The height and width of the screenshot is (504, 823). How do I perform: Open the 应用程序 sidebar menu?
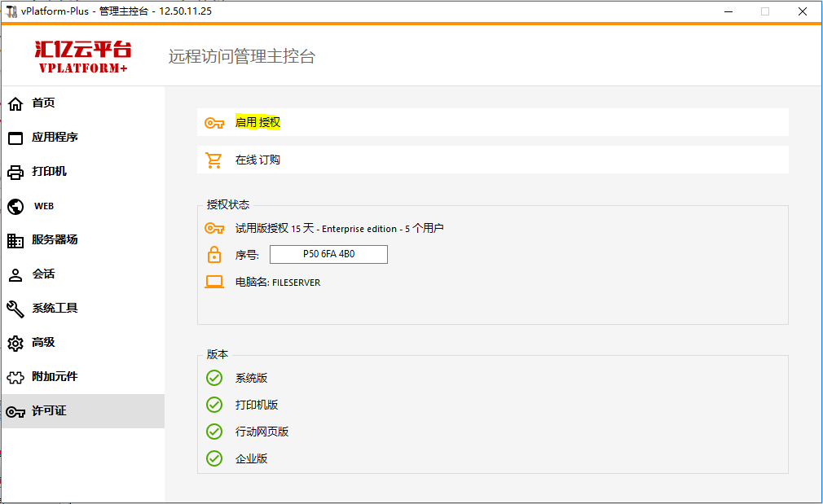tap(55, 138)
